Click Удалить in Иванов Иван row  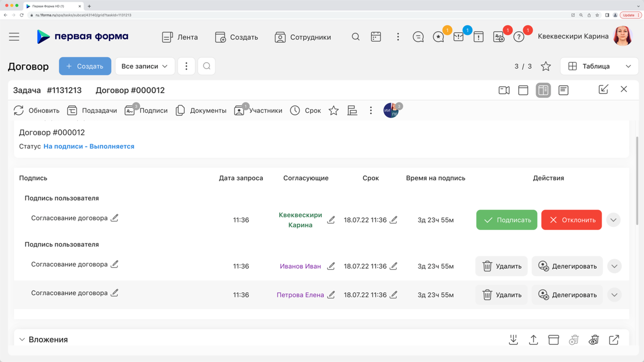[x=501, y=266]
